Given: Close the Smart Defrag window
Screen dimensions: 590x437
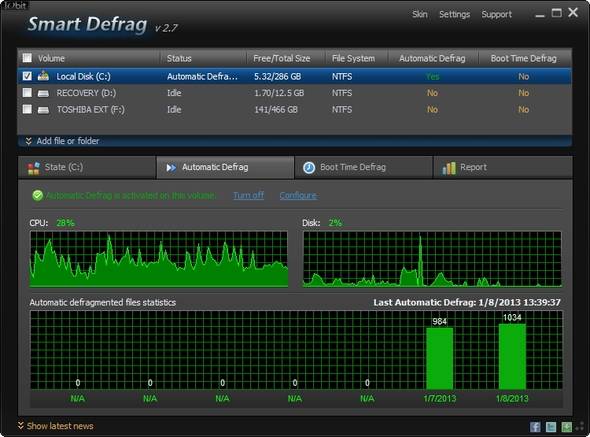Looking at the screenshot, I should [x=573, y=12].
